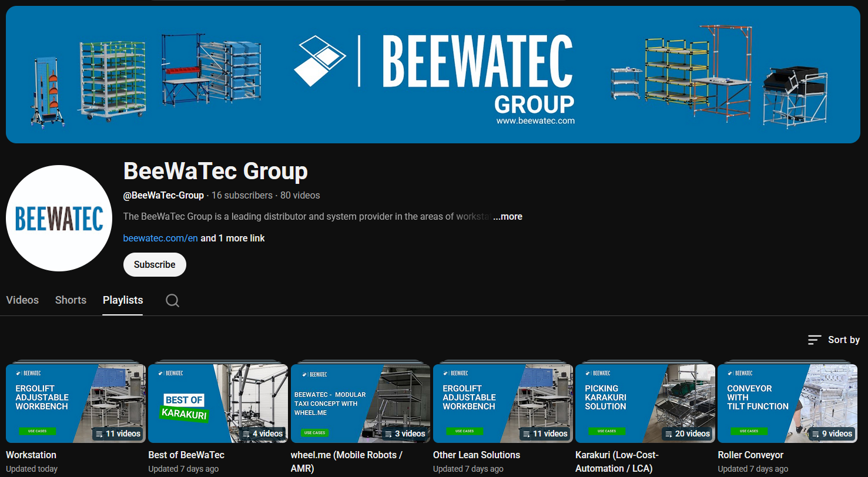
Task: Click the BeeWaTec Group channel banner
Action: [x=433, y=75]
